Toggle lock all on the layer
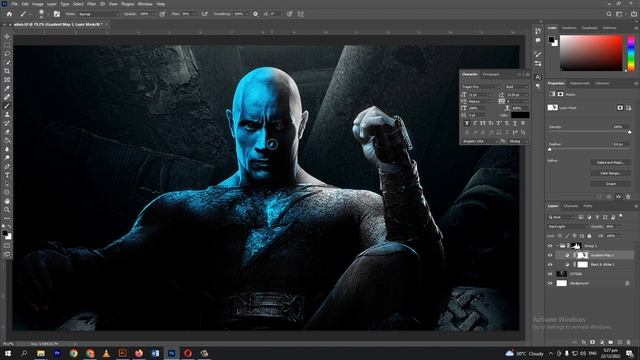 pyautogui.click(x=589, y=236)
